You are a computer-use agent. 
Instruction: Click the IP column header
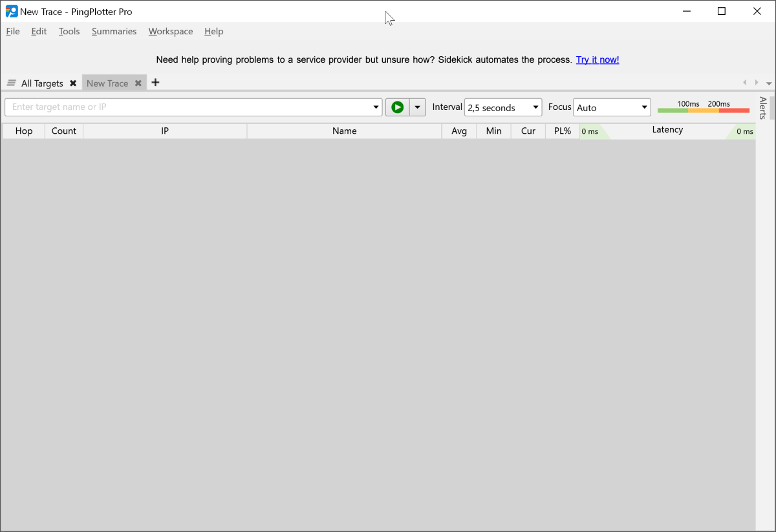pyautogui.click(x=165, y=131)
